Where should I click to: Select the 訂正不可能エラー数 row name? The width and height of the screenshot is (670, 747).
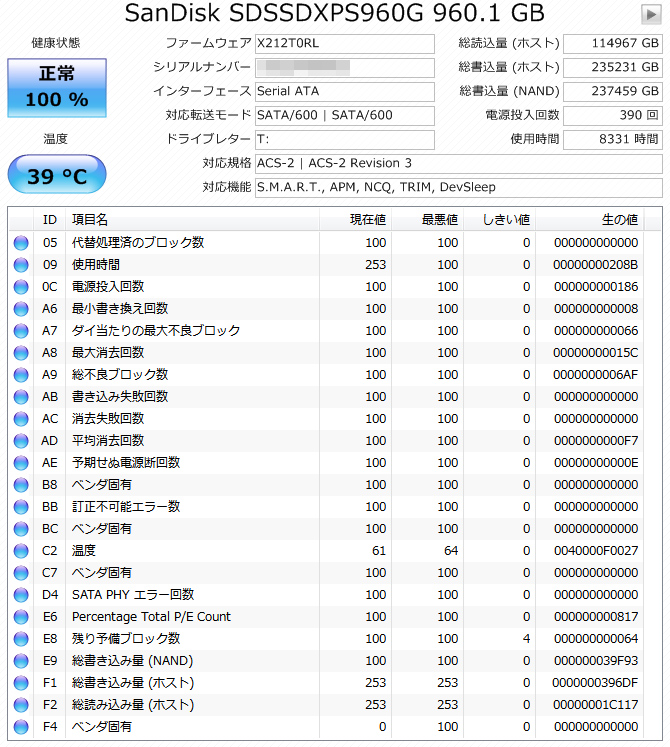coord(126,506)
